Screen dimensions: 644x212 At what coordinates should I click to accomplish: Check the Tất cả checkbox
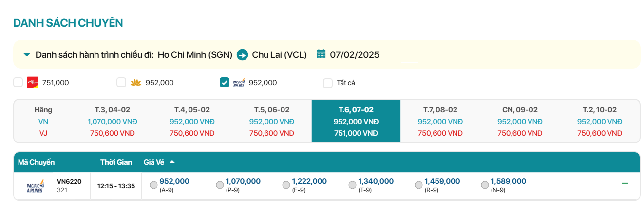(328, 83)
